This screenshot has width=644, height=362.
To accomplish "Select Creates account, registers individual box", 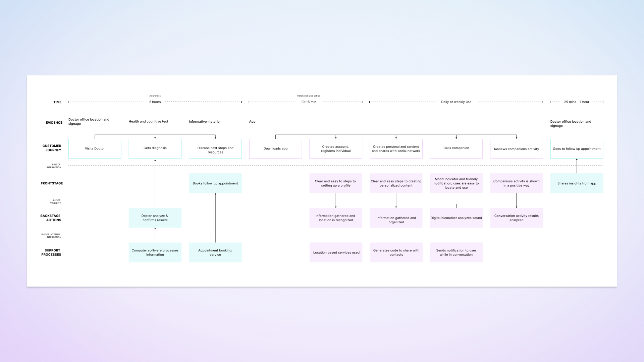I will [x=335, y=149].
